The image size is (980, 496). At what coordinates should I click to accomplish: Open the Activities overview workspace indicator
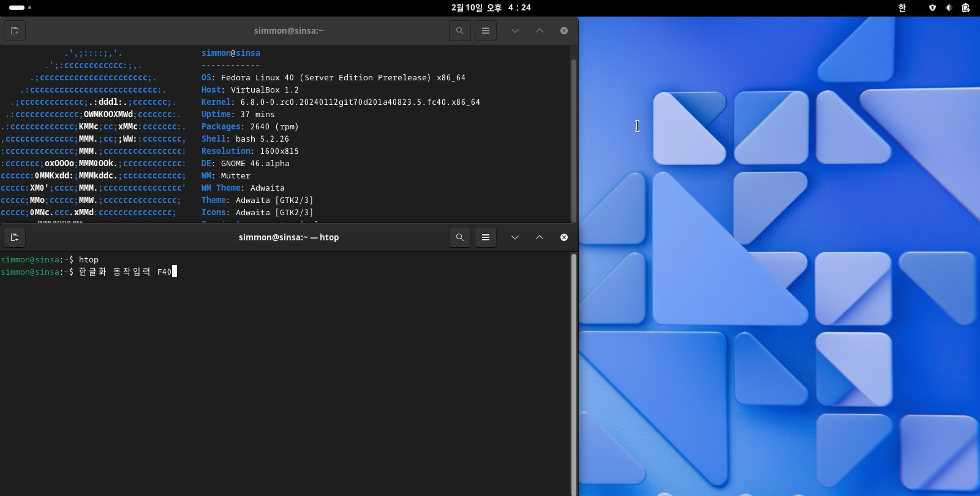[20, 7]
